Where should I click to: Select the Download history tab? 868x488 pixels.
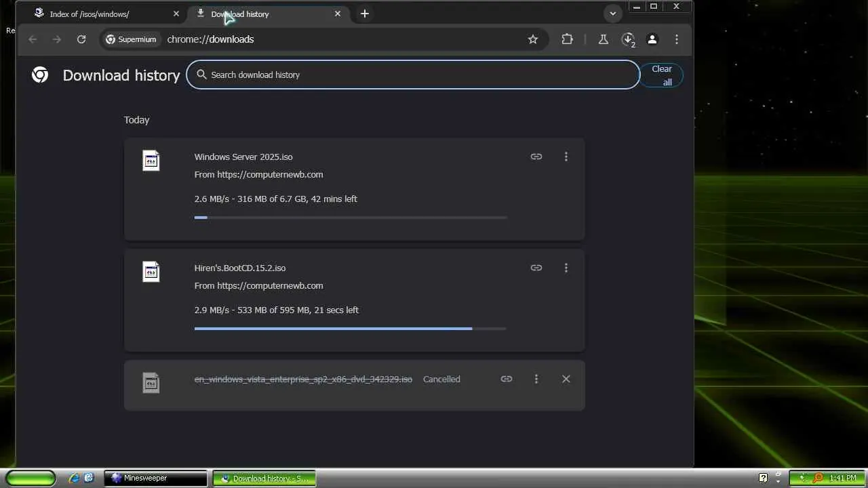pos(269,14)
